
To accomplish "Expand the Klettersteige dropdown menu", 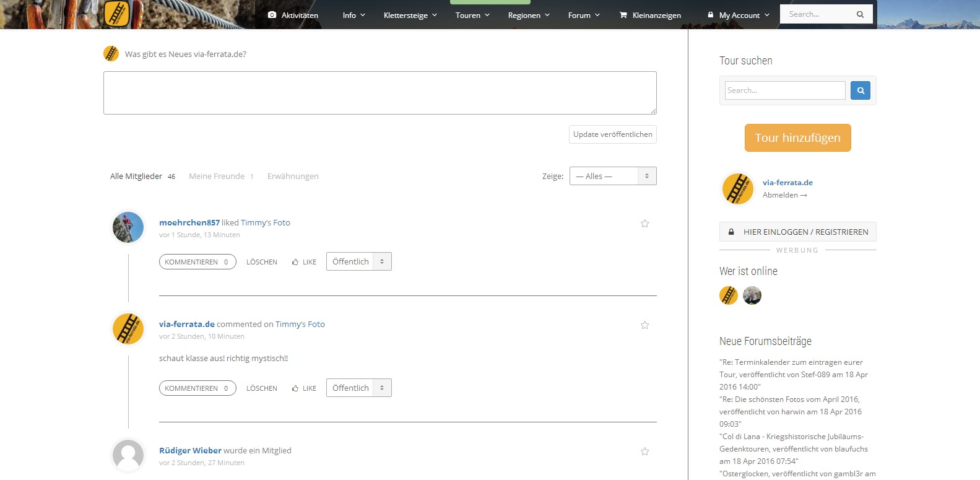I will click(410, 15).
